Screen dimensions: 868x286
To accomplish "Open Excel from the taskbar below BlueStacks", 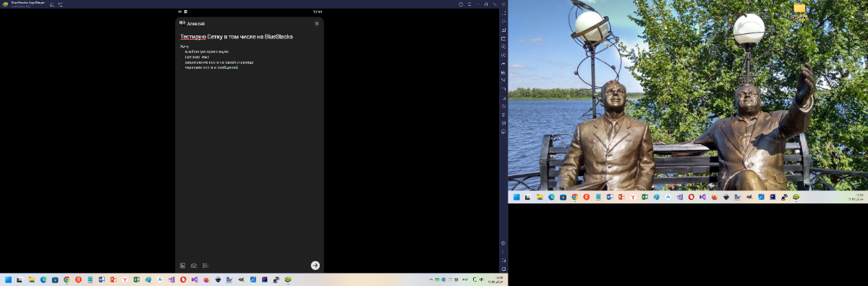I will [137, 279].
